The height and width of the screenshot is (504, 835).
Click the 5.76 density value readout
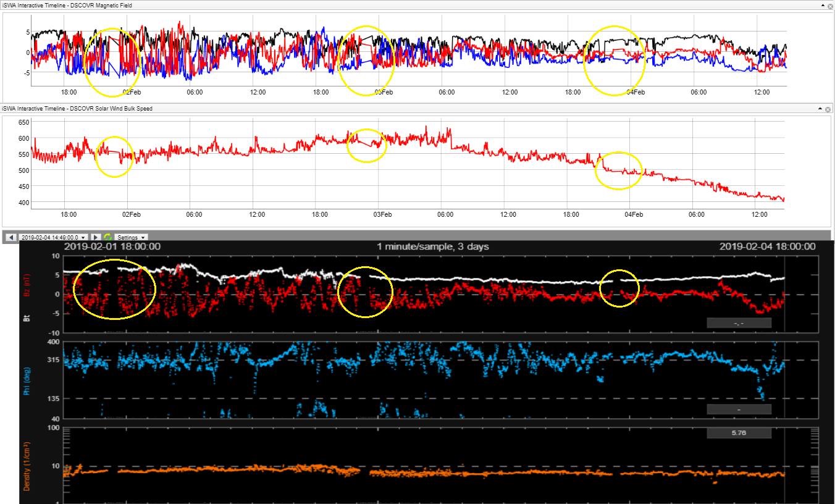tap(739, 433)
